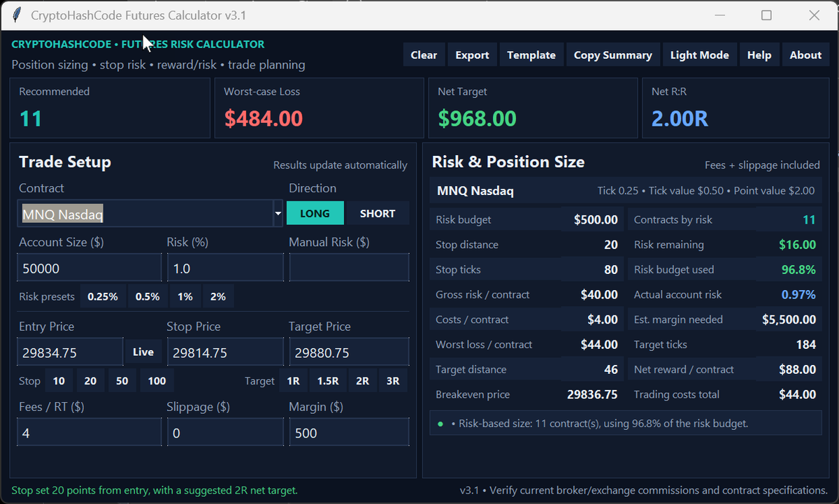The height and width of the screenshot is (504, 839).
Task: Set stop distance preset to 50
Action: pos(122,381)
